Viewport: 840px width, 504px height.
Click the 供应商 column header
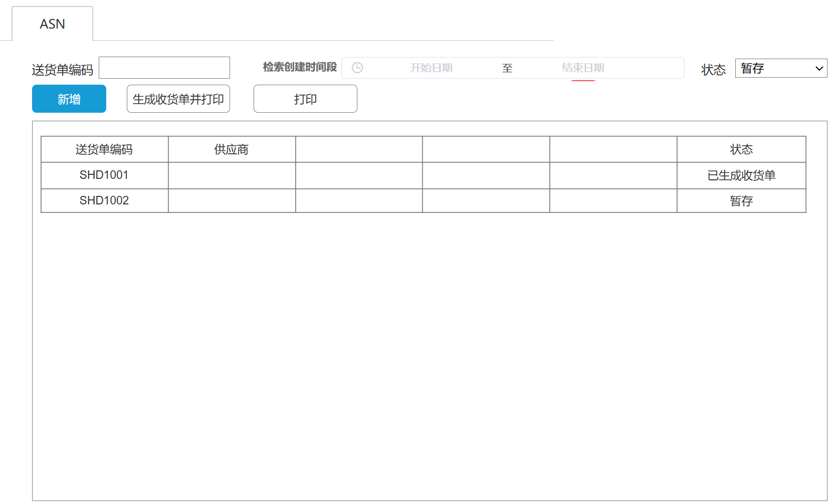(x=232, y=149)
